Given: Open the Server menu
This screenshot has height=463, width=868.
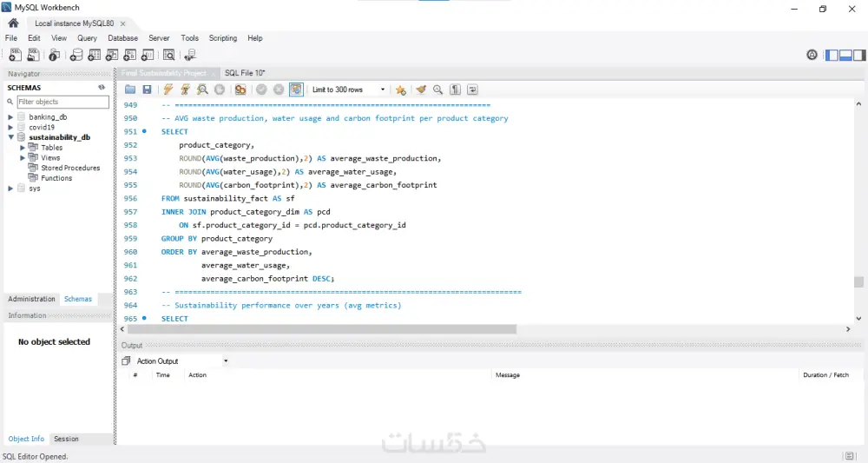Looking at the screenshot, I should pos(159,38).
